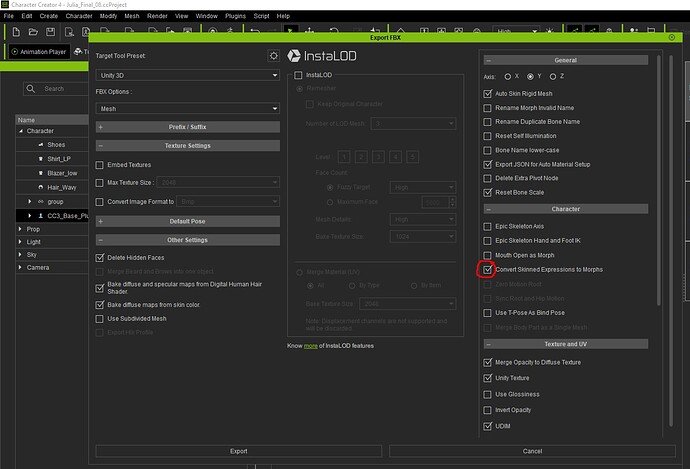Image resolution: width=690 pixels, height=469 pixels.
Task: Enable Epic Skeleton Axis checkbox
Action: (487, 227)
